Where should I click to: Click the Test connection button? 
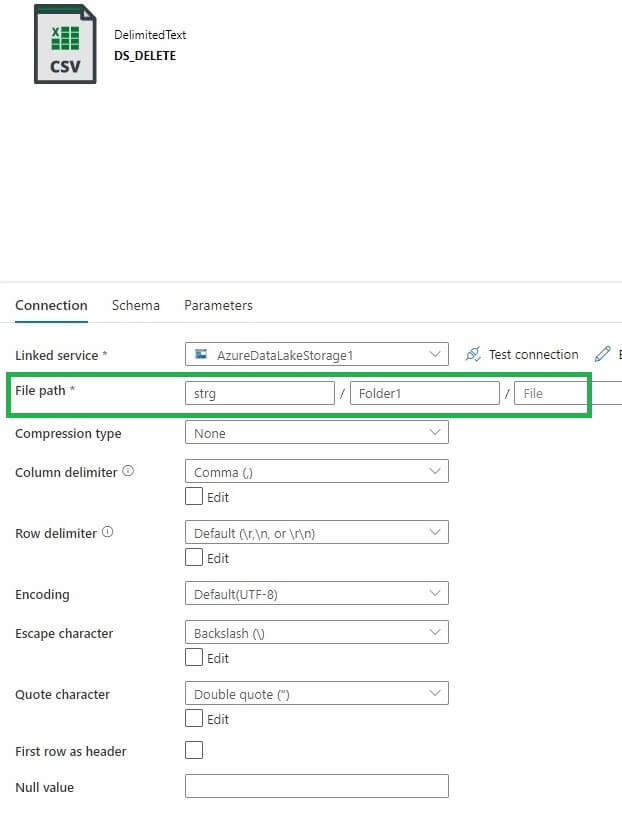click(x=533, y=354)
